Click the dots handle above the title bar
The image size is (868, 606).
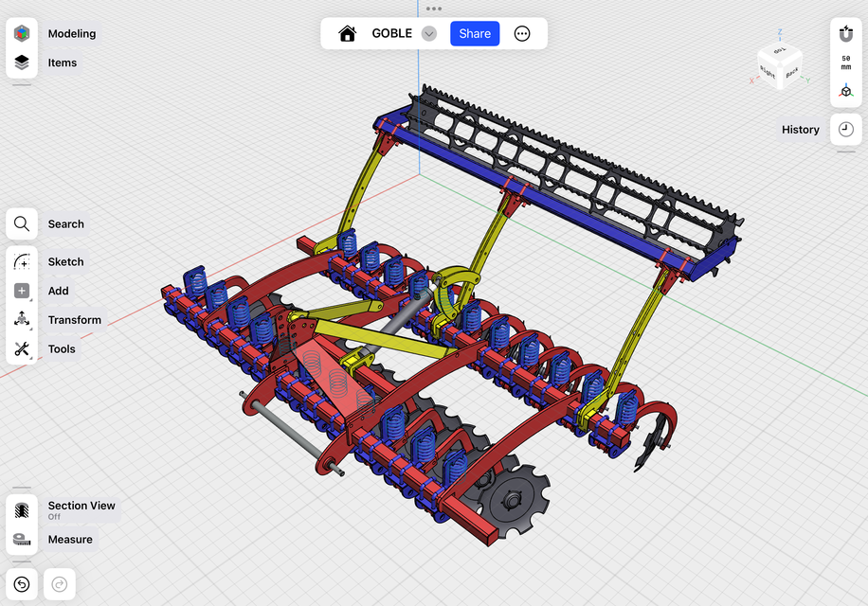[x=434, y=9]
